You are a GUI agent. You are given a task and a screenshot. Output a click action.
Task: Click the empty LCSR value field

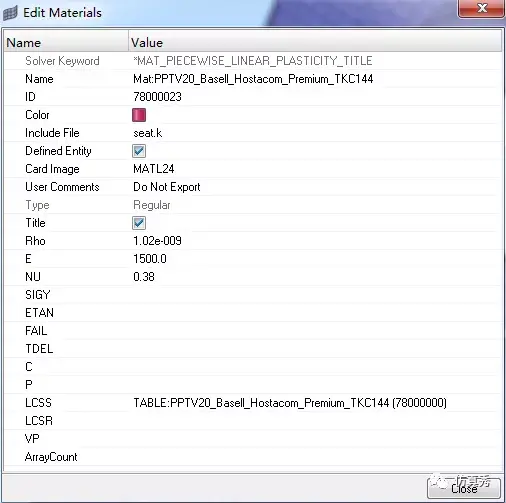point(315,421)
